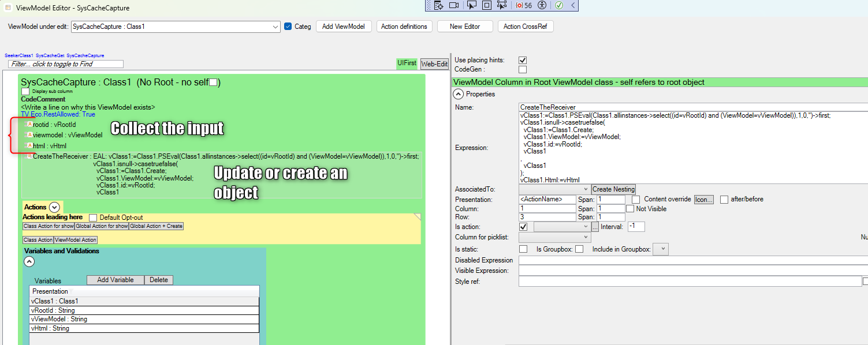
Task: Collapse the Properties expander
Action: pos(458,94)
